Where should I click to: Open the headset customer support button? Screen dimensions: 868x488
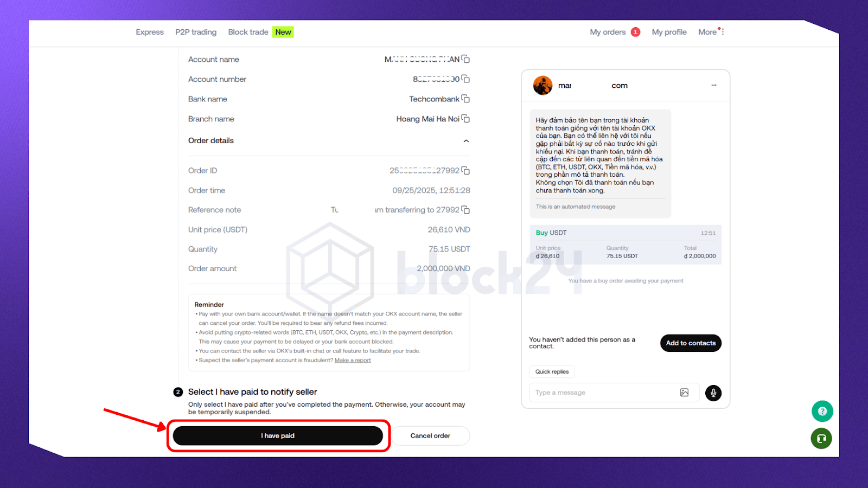pos(821,438)
